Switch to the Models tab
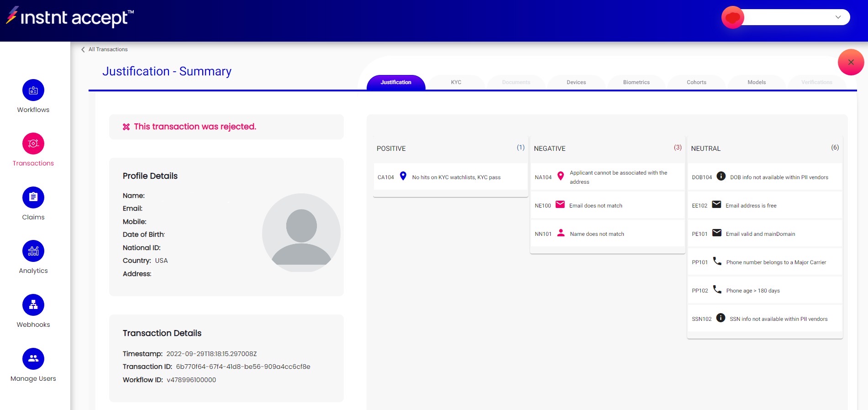 click(x=757, y=82)
